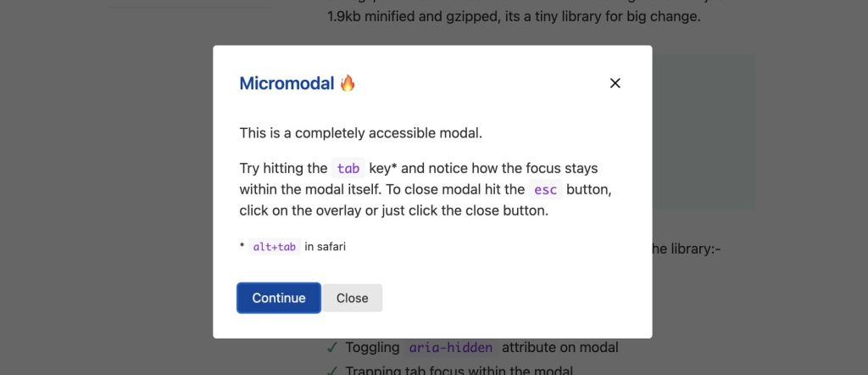Click the asterisk before alt+tab footnote
Screen dimensions: 868x375
coord(242,248)
